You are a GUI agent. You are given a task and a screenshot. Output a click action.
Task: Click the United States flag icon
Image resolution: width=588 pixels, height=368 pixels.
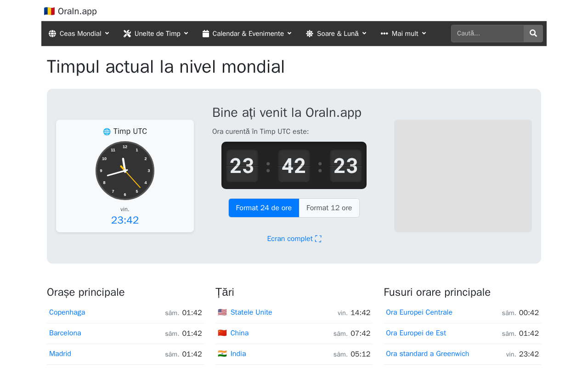(x=222, y=312)
